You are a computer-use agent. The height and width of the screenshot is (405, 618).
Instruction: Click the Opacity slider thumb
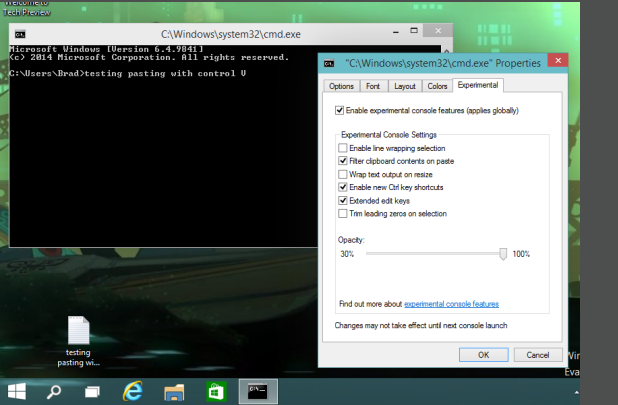(x=503, y=254)
